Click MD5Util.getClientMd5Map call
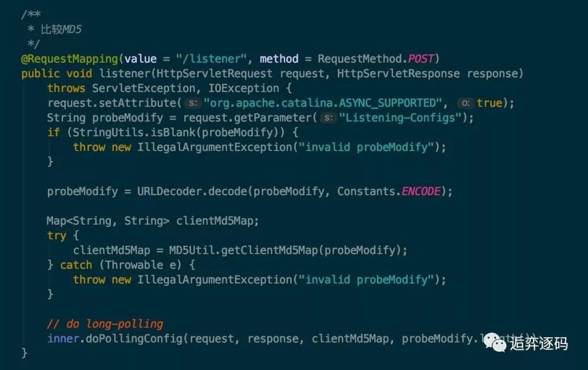This screenshot has width=588, height=370. [x=243, y=250]
